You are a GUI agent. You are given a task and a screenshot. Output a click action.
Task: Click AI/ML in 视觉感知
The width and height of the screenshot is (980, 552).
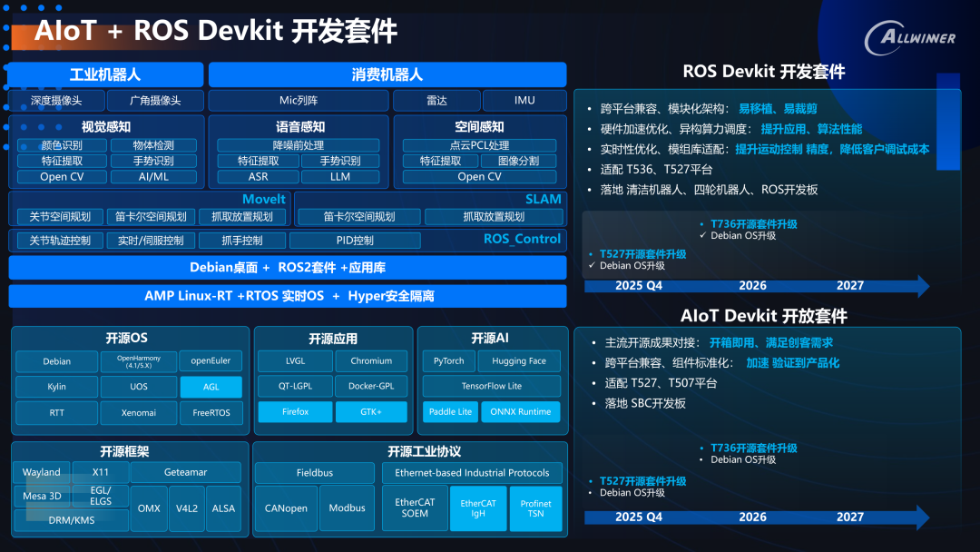pyautogui.click(x=153, y=177)
